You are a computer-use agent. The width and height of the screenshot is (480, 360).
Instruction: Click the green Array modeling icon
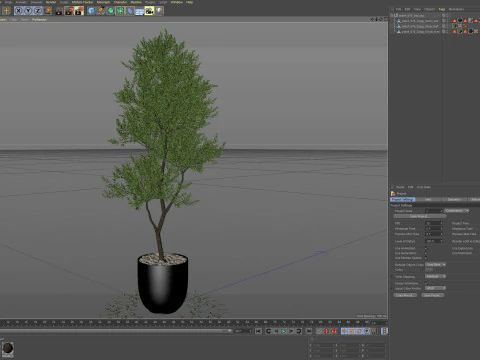pos(120,11)
